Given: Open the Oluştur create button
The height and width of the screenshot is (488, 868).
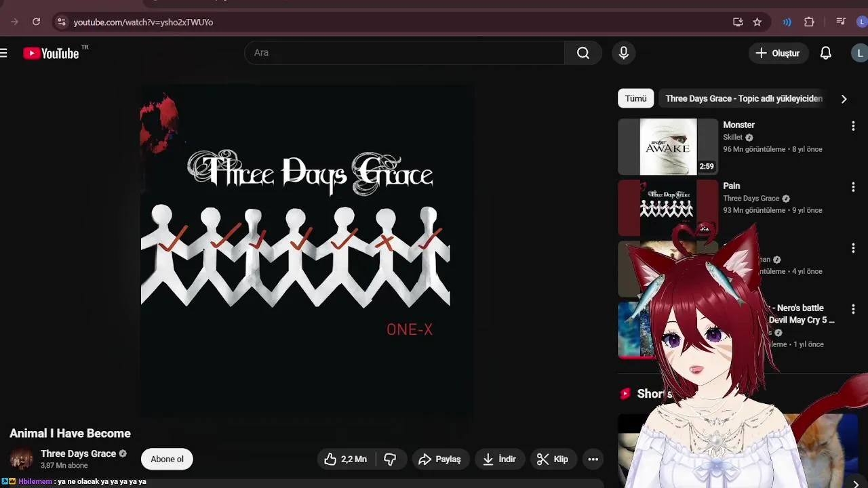Looking at the screenshot, I should pos(778,53).
